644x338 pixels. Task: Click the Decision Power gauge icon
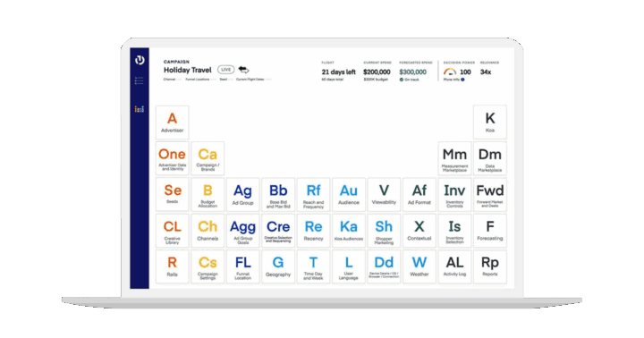point(450,72)
